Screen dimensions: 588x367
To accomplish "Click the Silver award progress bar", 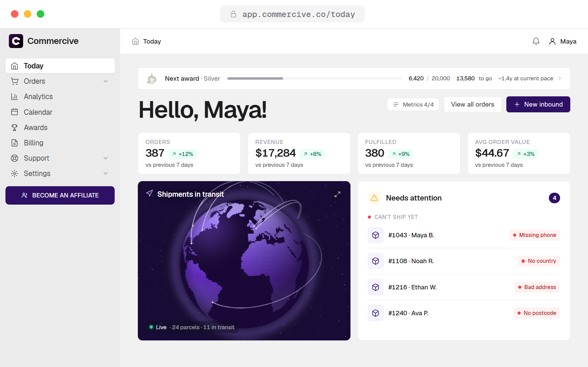I will point(314,78).
